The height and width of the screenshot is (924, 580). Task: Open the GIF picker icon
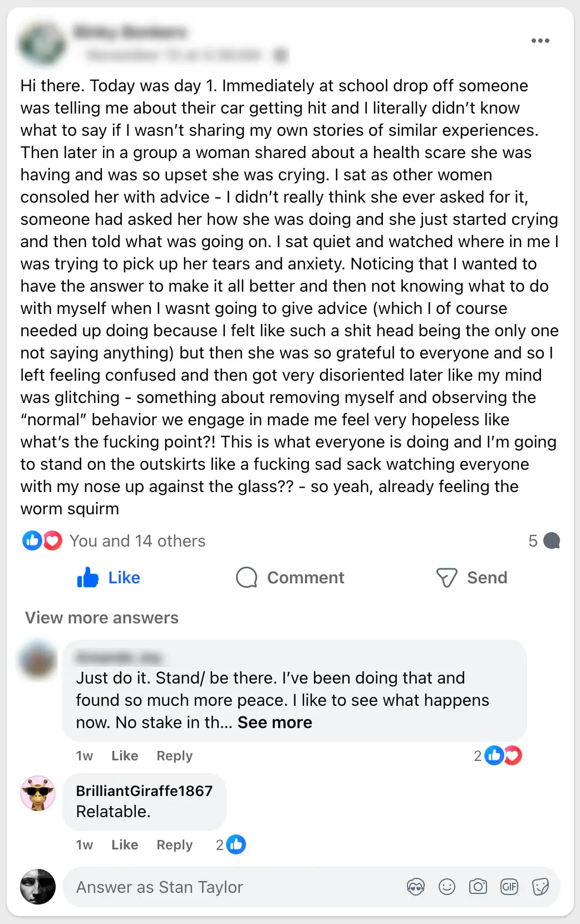point(509,887)
